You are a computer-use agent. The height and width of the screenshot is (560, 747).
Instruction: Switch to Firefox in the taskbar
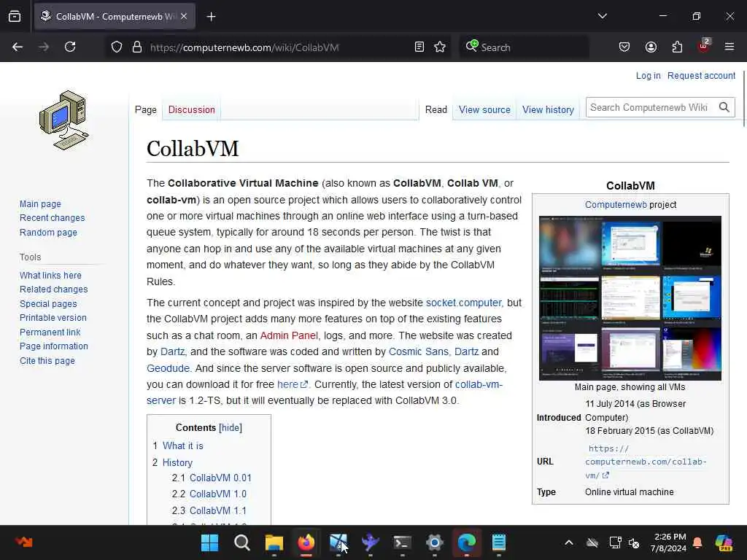[306, 542]
